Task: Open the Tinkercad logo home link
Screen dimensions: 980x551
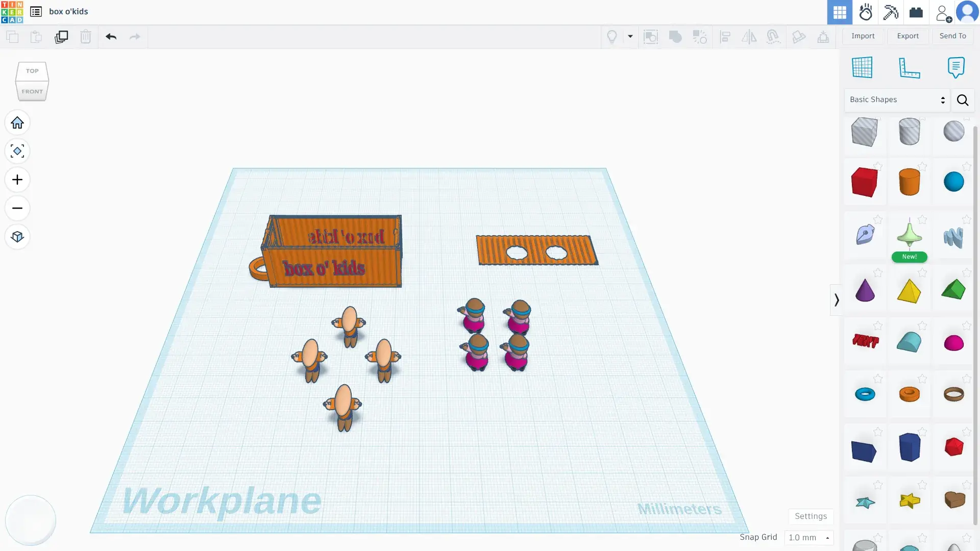Action: 12,12
